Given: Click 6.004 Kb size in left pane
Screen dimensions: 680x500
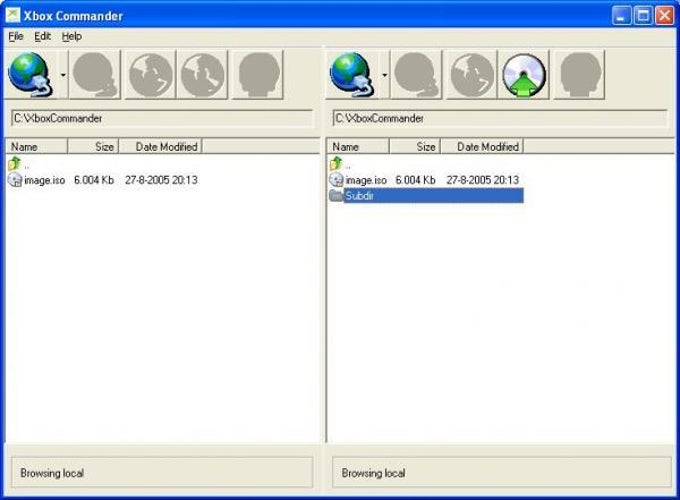Looking at the screenshot, I should pos(94,180).
